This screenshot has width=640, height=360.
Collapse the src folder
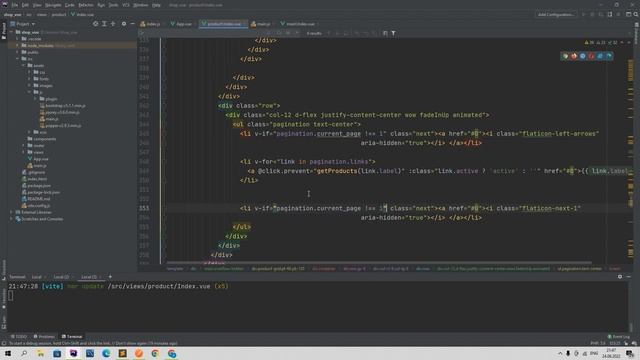[18, 59]
